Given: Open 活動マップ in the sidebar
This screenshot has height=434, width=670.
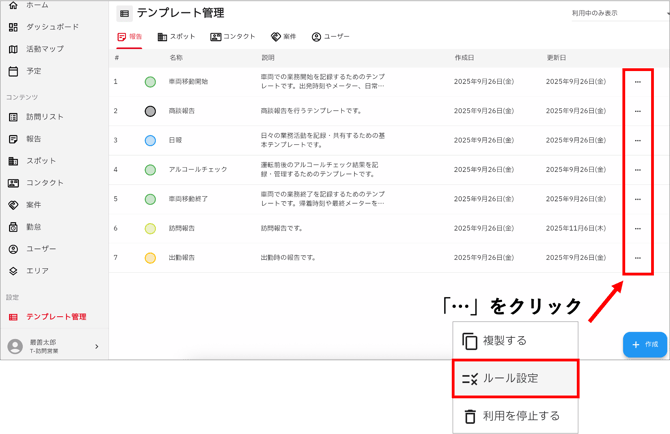Looking at the screenshot, I should tap(44, 49).
